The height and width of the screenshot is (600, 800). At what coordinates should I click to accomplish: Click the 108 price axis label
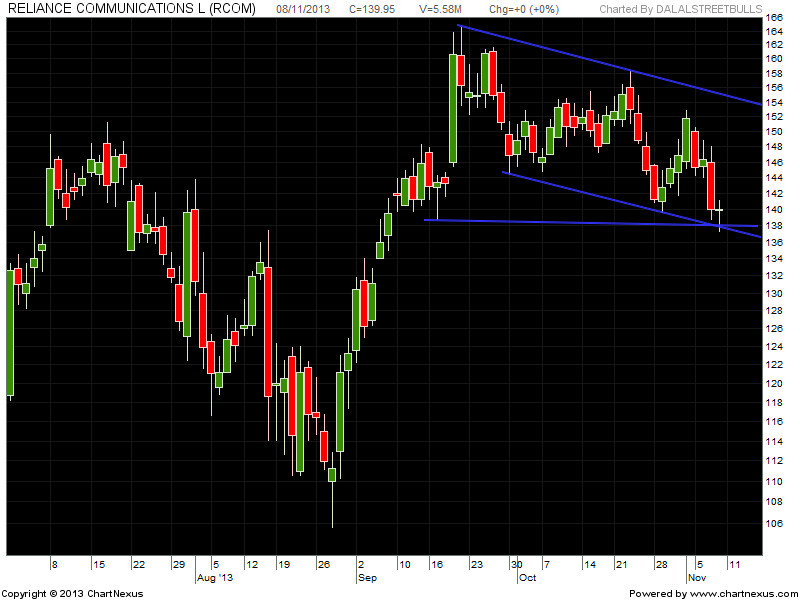click(x=774, y=502)
